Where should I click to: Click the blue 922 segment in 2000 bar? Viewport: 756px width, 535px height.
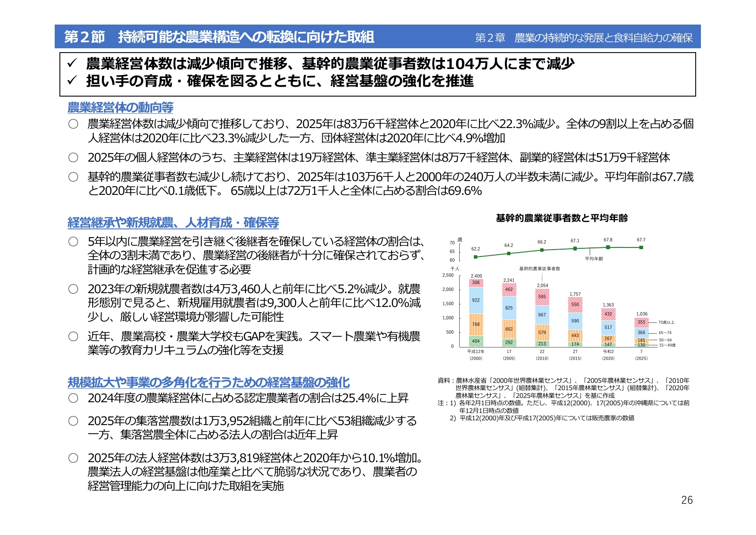(476, 300)
